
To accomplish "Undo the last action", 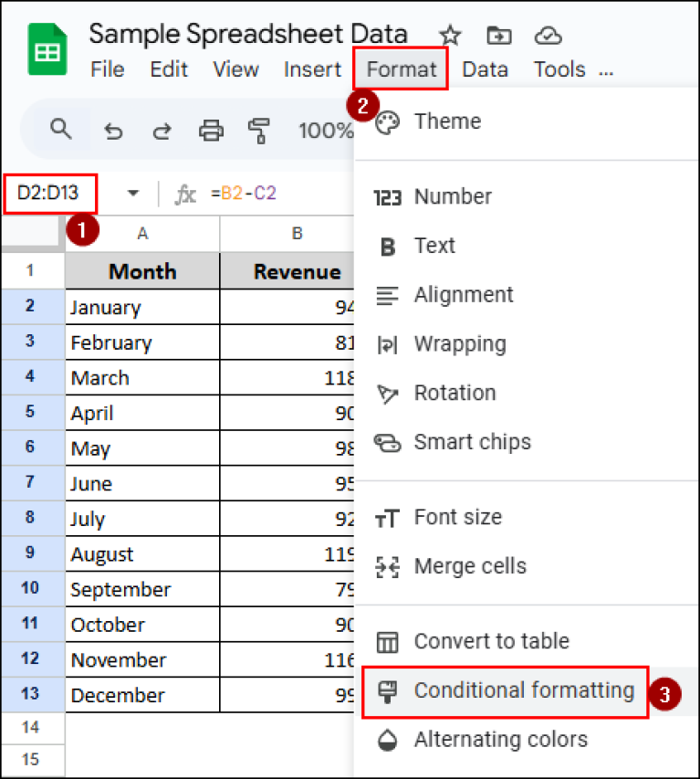I will [x=113, y=130].
